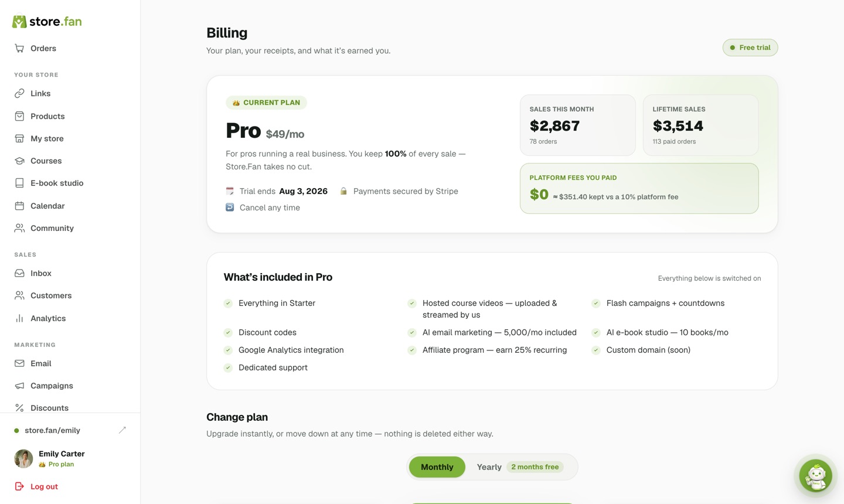Open store link with external arrow icon
The height and width of the screenshot is (504, 844).
(x=122, y=431)
